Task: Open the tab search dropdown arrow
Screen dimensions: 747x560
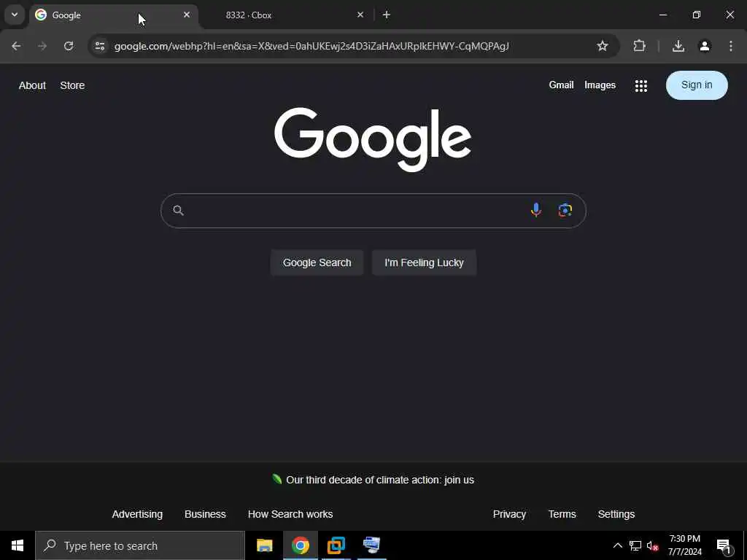Action: (x=15, y=15)
